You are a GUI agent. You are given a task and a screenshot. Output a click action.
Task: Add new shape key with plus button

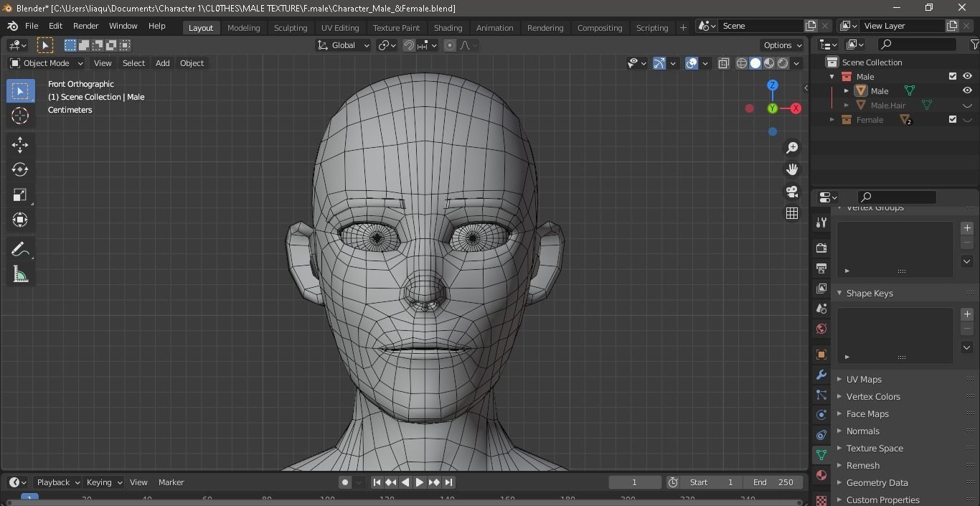[x=967, y=314]
